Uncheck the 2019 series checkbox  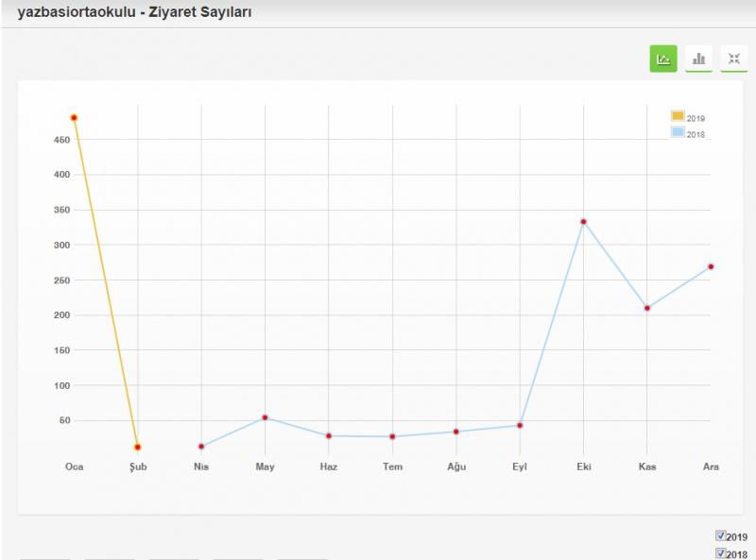[721, 536]
